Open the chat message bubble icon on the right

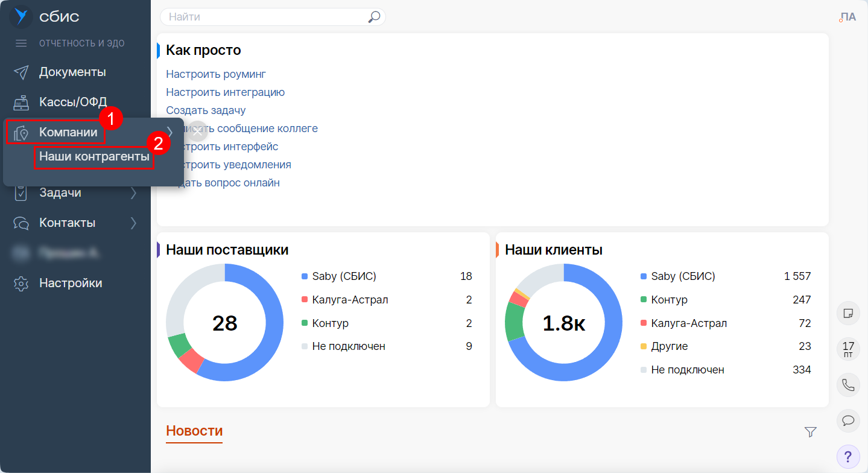(849, 420)
